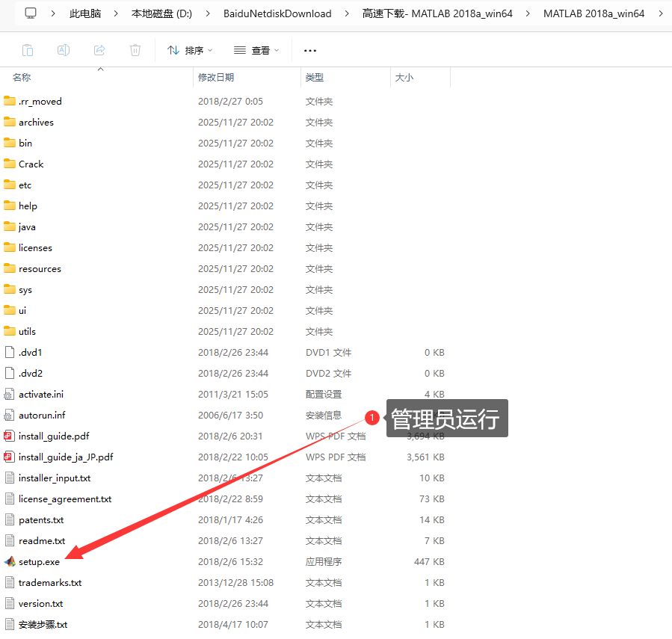The image size is (672, 639).
Task: Go to BaiduNetdiskDownload in address bar
Action: pyautogui.click(x=277, y=13)
